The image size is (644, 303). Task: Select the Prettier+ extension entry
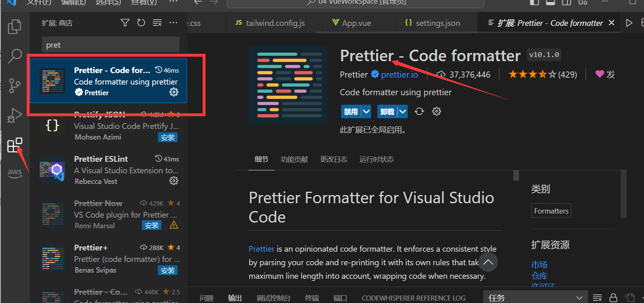click(108, 259)
